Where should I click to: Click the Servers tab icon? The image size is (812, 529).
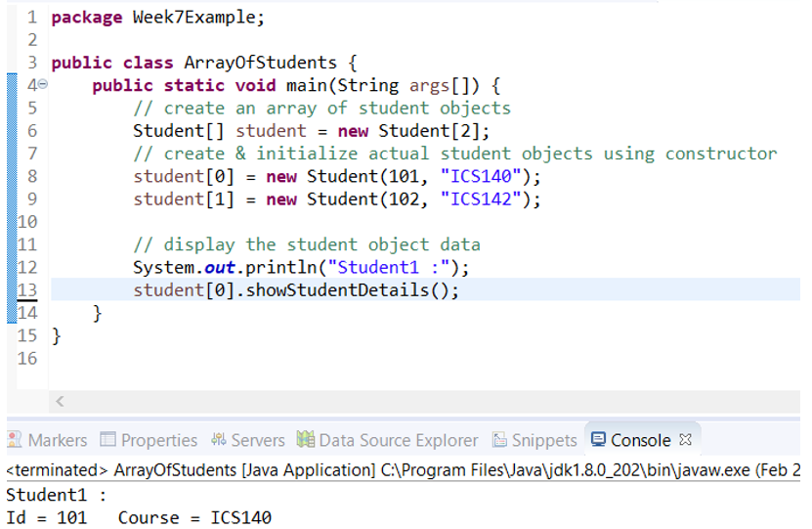pos(219,439)
